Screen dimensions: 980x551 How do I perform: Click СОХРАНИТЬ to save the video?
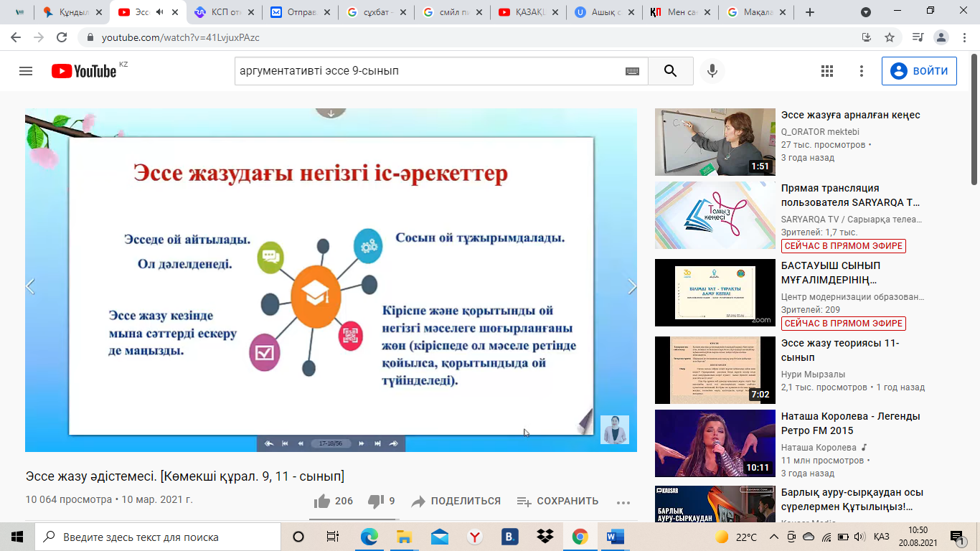click(x=557, y=501)
